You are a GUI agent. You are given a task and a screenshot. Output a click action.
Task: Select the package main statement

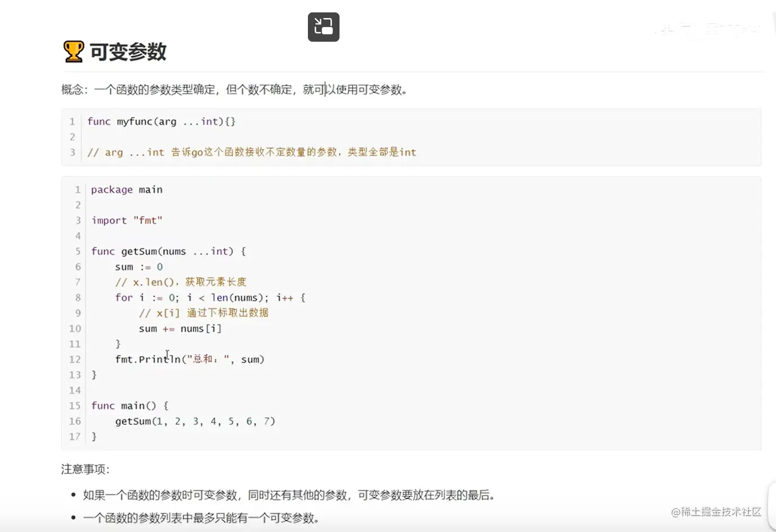[x=127, y=189]
